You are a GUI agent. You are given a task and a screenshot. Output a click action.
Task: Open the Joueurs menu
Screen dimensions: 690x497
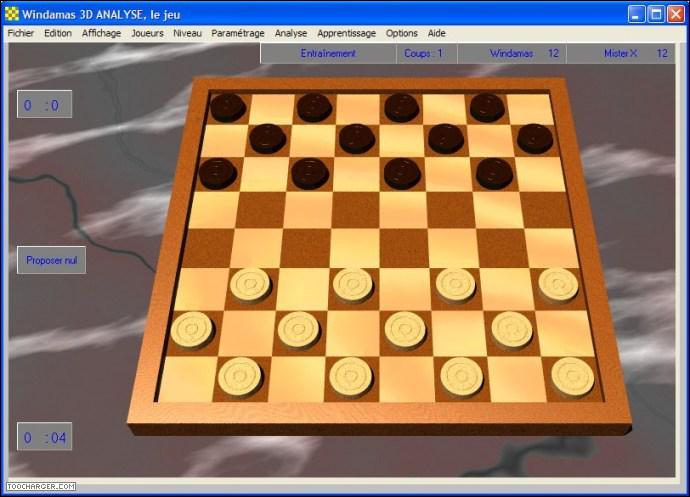[x=147, y=33]
